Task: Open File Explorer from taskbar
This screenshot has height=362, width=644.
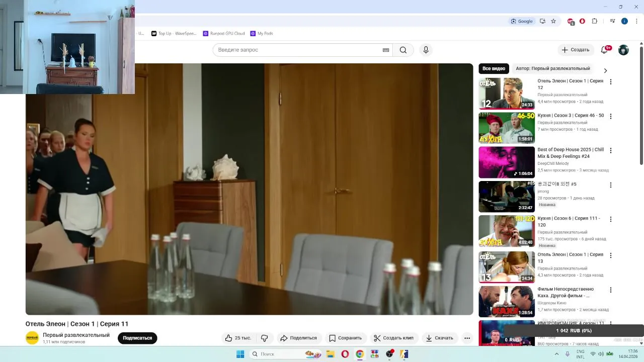Action: (331, 354)
